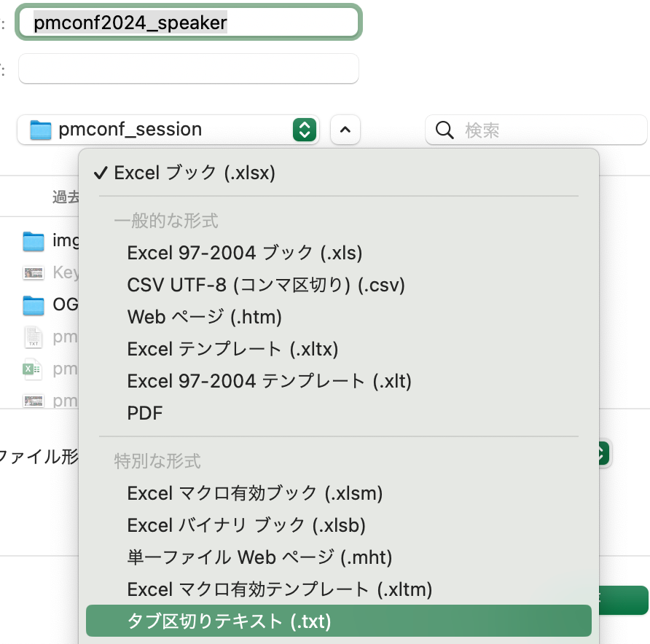
Task: Click the pmconf2024_speaker filename field
Action: point(188,22)
